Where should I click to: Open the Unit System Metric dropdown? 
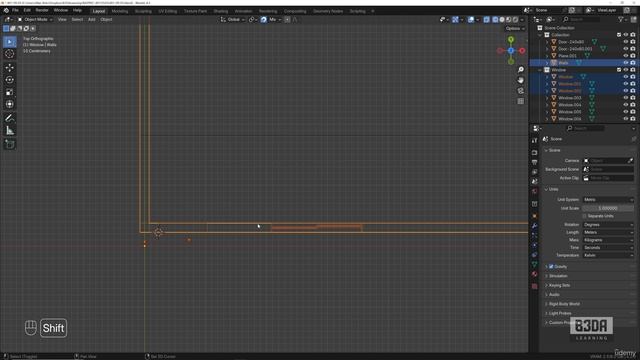[608, 200]
